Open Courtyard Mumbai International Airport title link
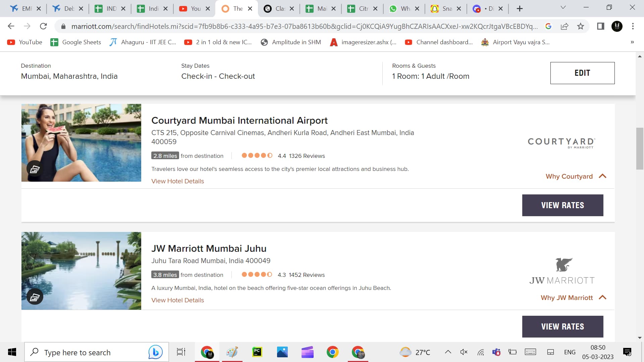Viewport: 644px width, 362px height. [239, 120]
